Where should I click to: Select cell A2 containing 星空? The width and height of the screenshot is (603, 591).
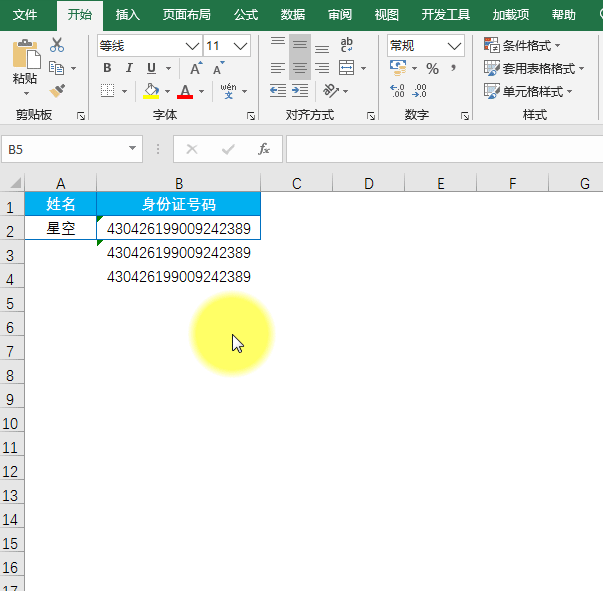pyautogui.click(x=60, y=228)
